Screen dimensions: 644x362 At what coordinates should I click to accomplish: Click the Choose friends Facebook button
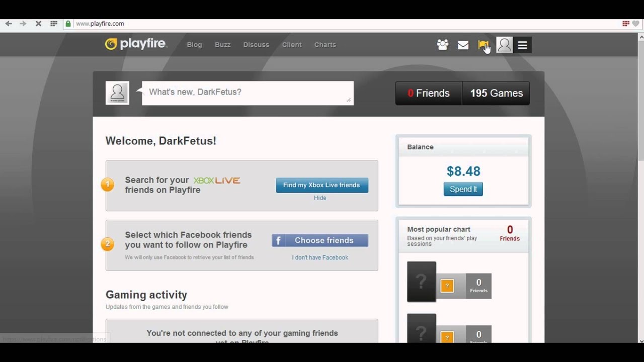pyautogui.click(x=320, y=240)
